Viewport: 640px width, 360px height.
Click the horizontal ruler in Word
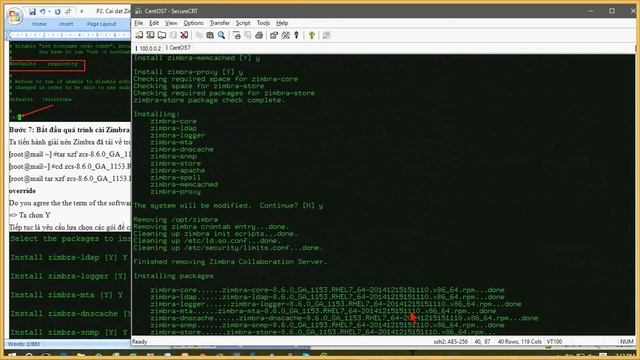(x=69, y=36)
